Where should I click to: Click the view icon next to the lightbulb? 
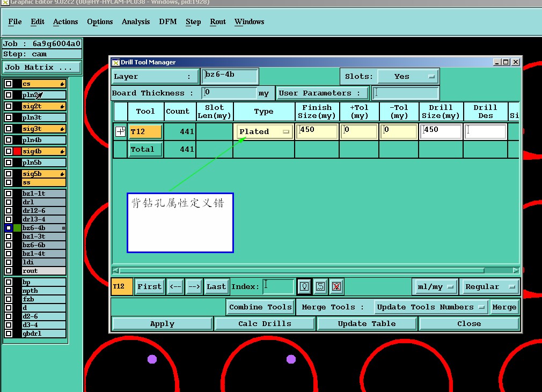[x=320, y=286]
